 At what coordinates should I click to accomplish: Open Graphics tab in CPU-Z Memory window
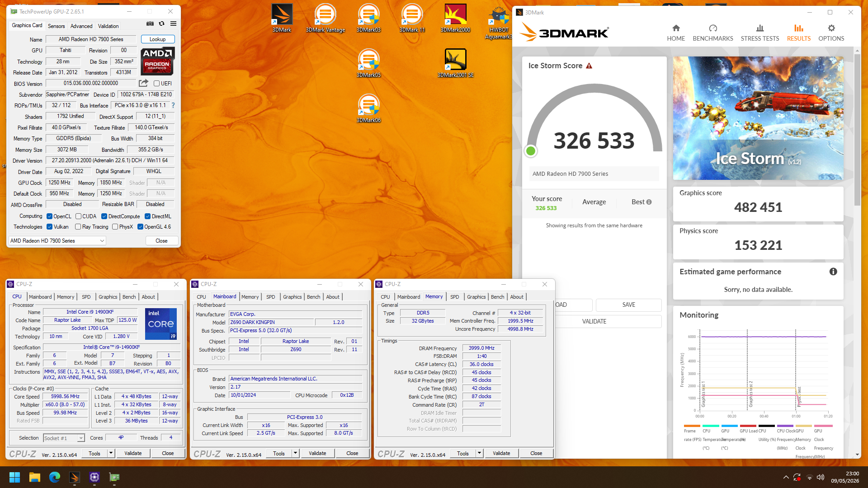point(476,297)
